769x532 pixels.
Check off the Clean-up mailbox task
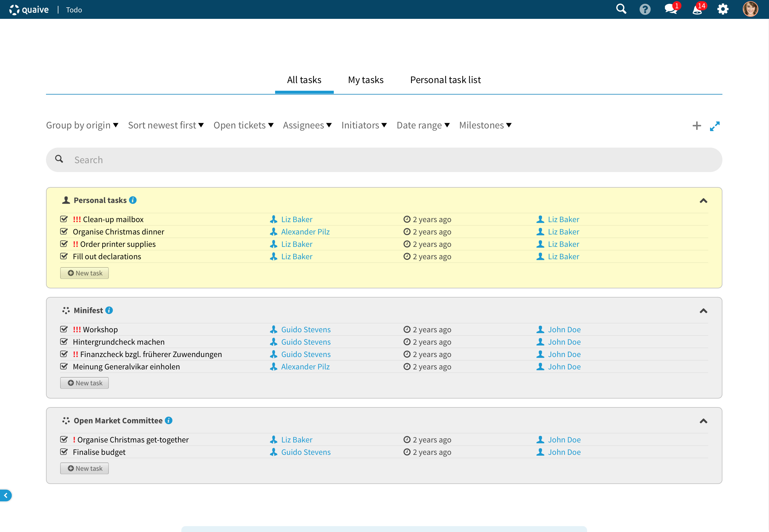point(64,219)
